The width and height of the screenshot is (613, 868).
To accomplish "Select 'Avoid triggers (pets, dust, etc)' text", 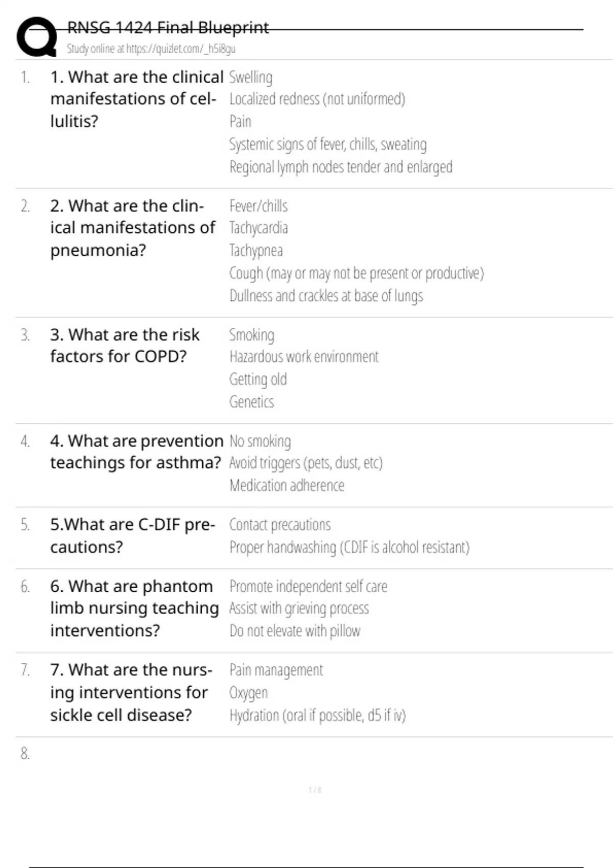I will [305, 463].
